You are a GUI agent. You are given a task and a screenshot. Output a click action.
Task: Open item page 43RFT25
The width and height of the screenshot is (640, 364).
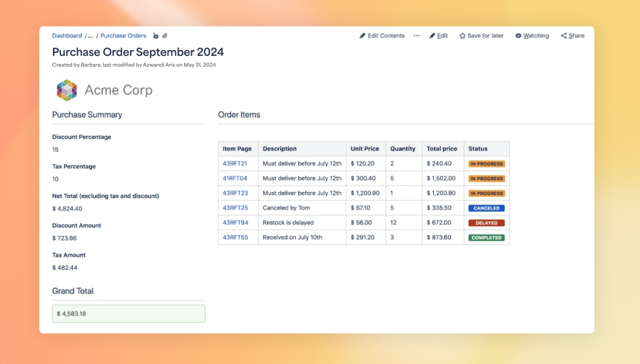(x=235, y=208)
